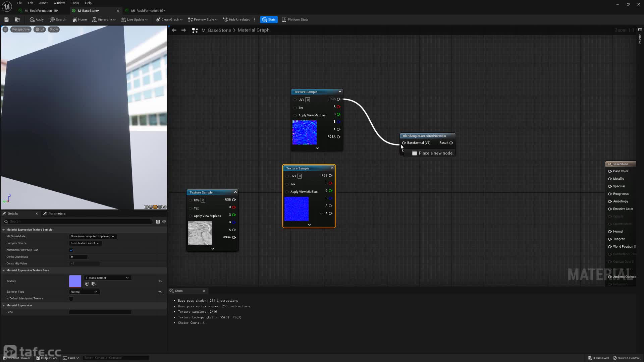Viewport: 644px width, 362px height.
Task: Open Details panel settings gear
Action: point(164,222)
